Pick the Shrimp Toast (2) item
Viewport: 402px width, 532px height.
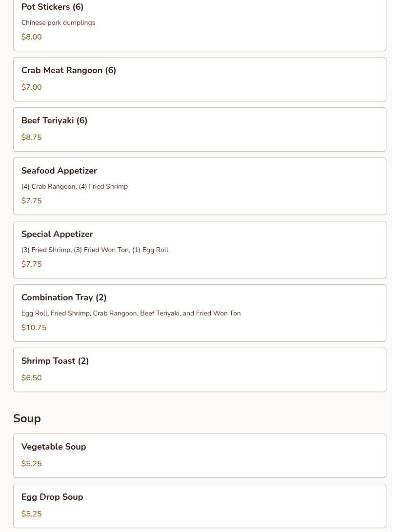coord(200,370)
